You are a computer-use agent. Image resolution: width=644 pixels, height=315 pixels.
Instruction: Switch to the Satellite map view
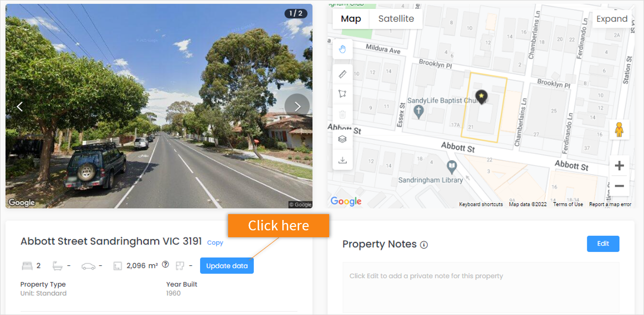[396, 19]
